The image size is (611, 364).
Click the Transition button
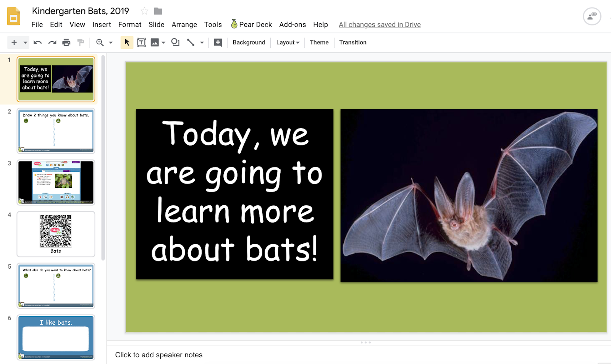[353, 42]
